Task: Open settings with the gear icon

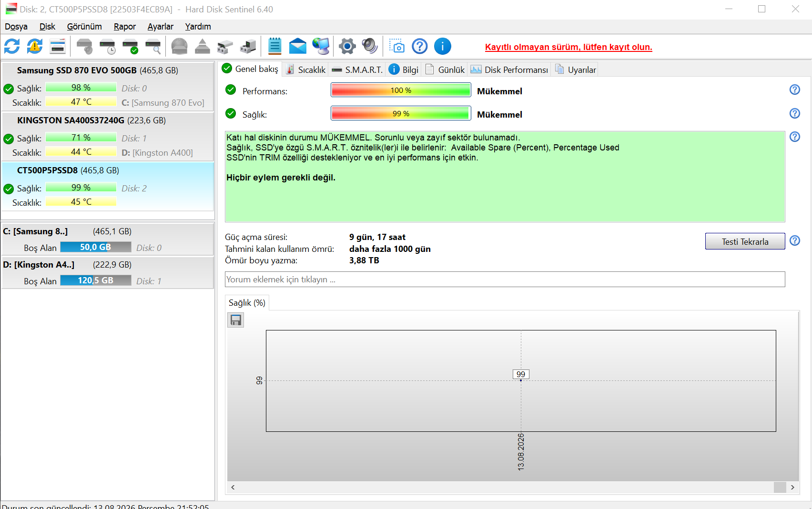Action: point(347,46)
